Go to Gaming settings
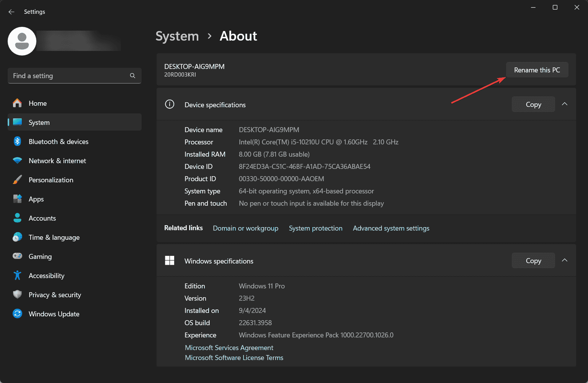 coord(75,256)
